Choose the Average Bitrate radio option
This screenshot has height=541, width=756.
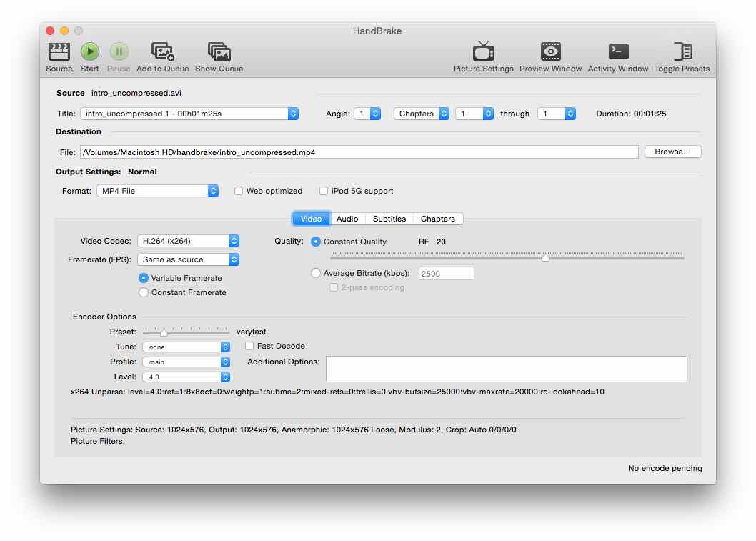(x=316, y=273)
